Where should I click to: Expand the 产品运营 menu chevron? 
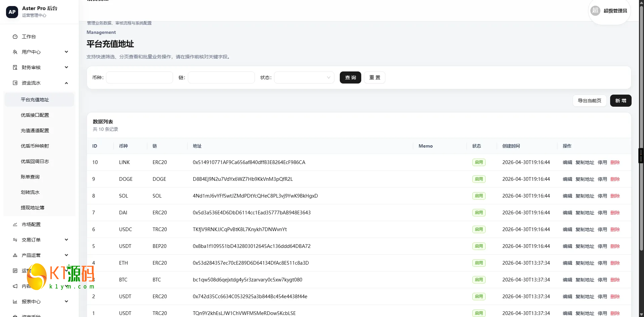tap(66, 255)
